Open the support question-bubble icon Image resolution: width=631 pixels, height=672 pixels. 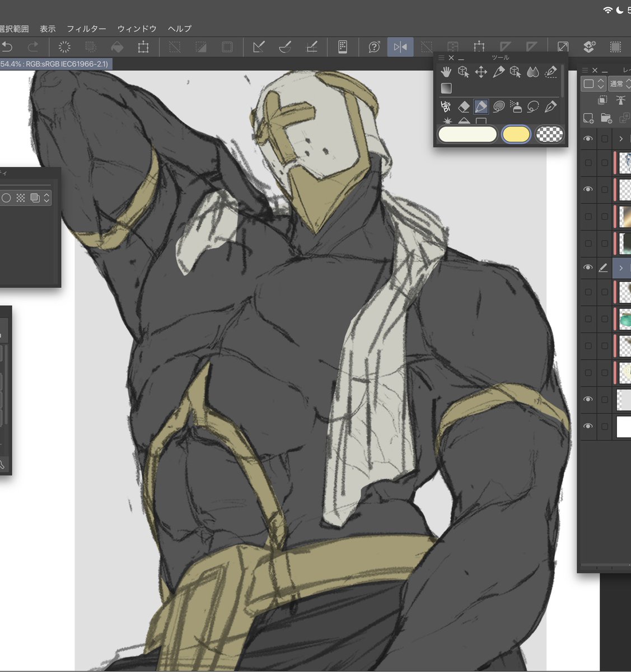tap(374, 47)
